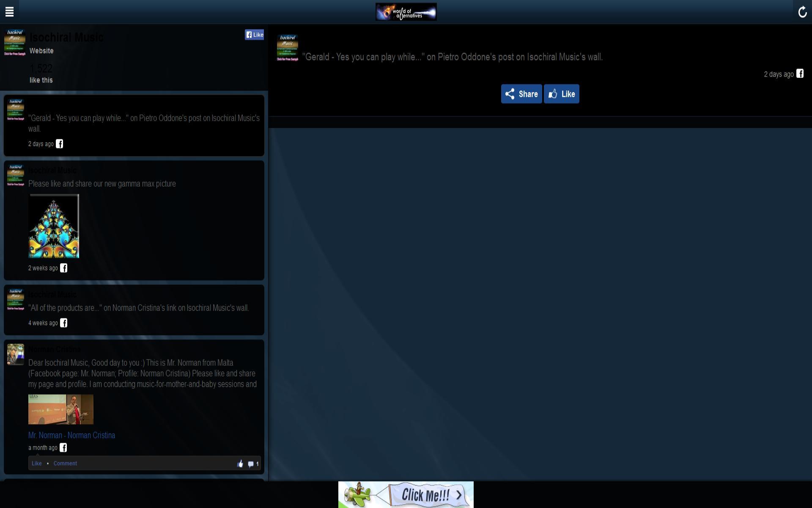Open the comment bubble icon showing "1"
This screenshot has height=508, width=812.
pos(252,464)
